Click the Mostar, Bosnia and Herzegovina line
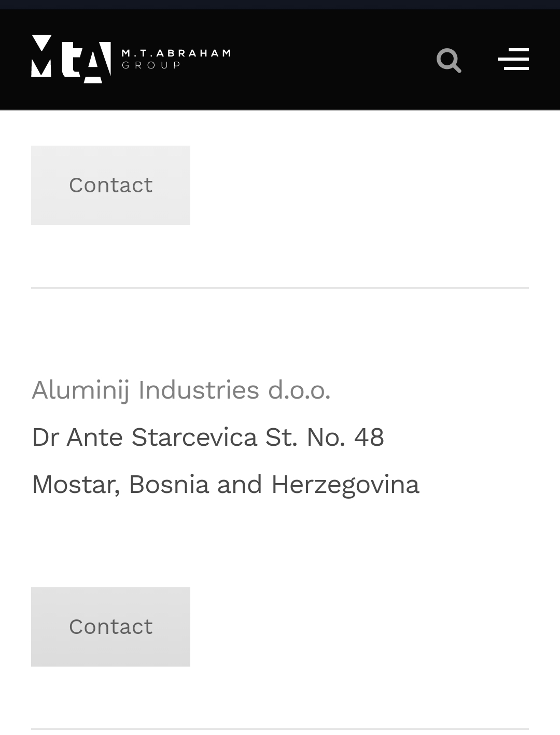The width and height of the screenshot is (560, 735). tap(225, 485)
